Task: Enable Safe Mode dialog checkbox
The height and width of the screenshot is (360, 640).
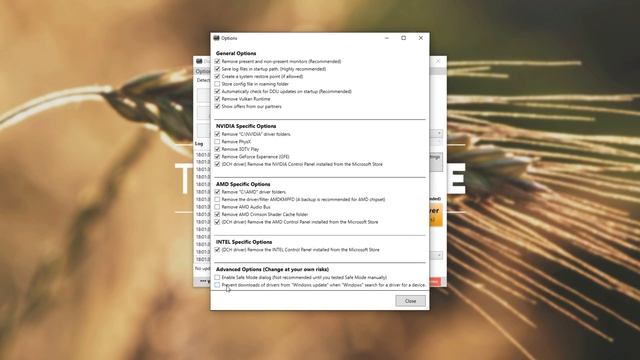Action: [x=217, y=277]
